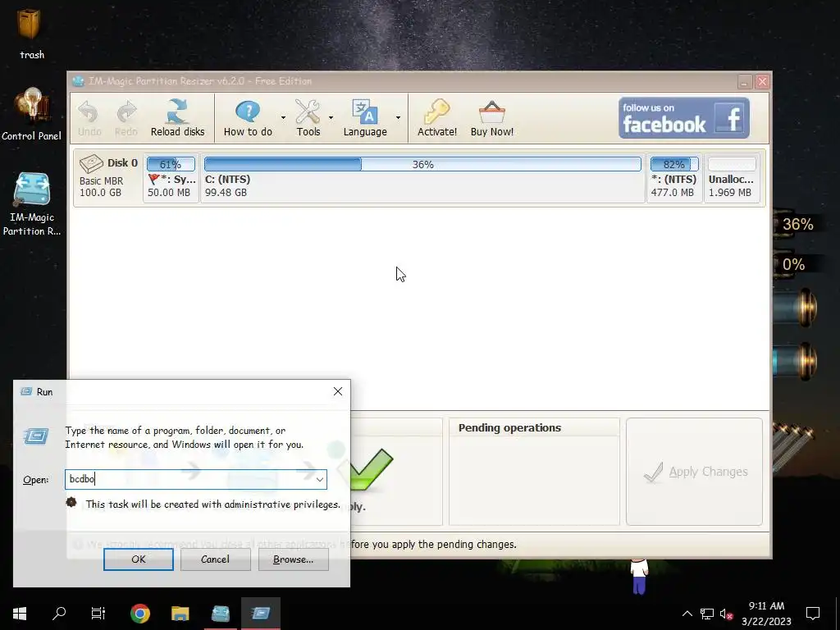Select the 50.00 MB system partition
The width and height of the screenshot is (840, 630).
171,178
